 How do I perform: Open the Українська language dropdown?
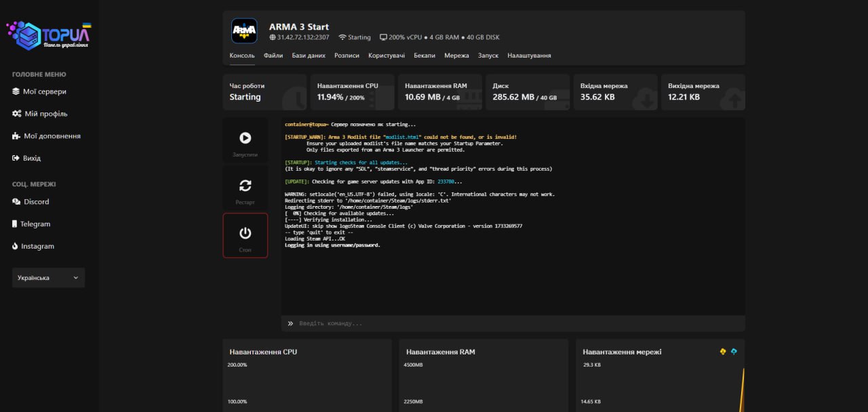(x=48, y=278)
